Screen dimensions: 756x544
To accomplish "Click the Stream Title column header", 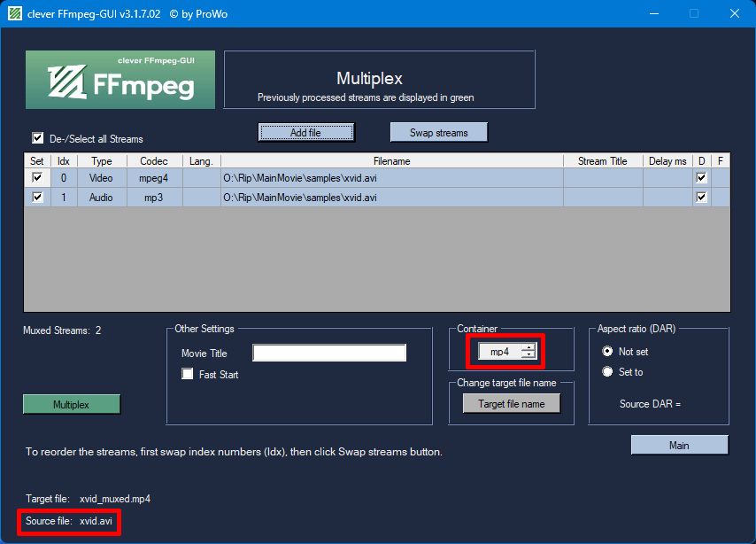I will pyautogui.click(x=603, y=160).
